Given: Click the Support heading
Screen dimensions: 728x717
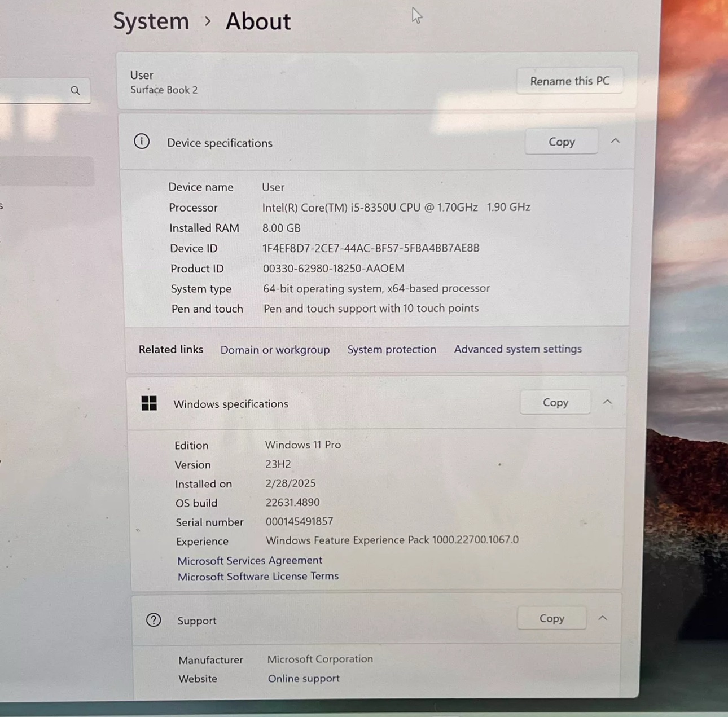Looking at the screenshot, I should [196, 621].
